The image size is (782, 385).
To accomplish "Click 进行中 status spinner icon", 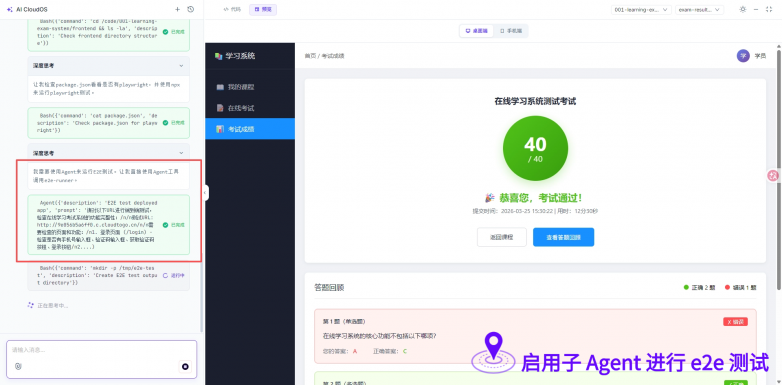I will (165, 275).
